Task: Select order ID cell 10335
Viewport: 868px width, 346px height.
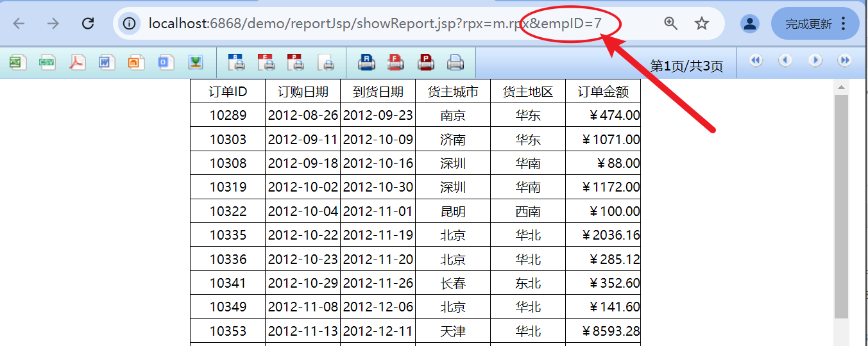Action: (228, 235)
